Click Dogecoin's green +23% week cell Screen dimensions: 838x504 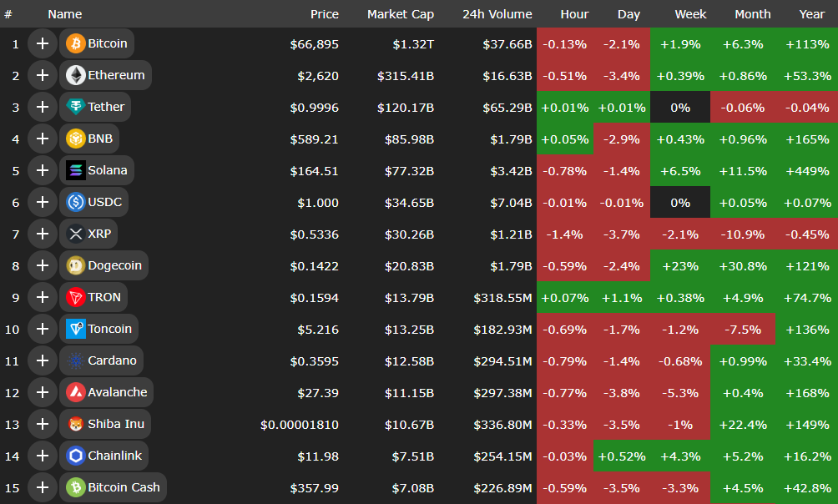point(680,265)
